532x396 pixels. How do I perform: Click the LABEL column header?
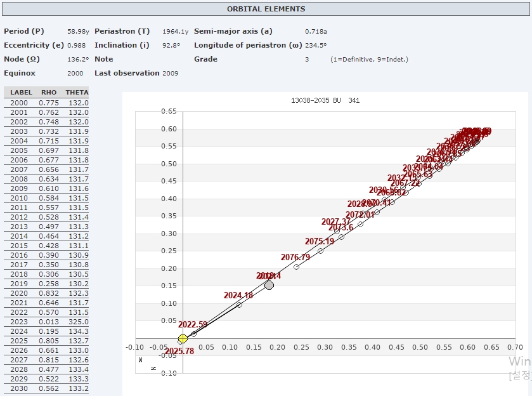[x=21, y=93]
